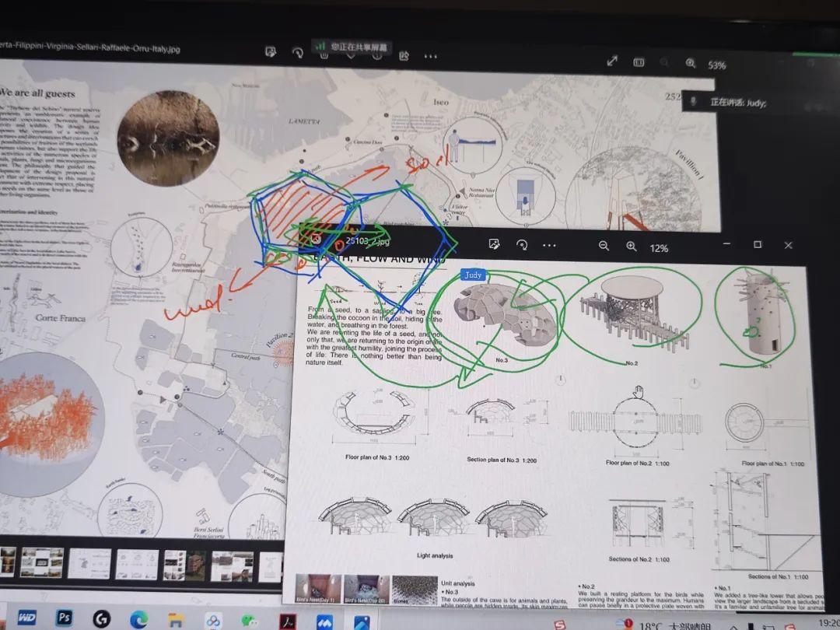
Task: Zoom in on the 53% image
Action: [691, 64]
